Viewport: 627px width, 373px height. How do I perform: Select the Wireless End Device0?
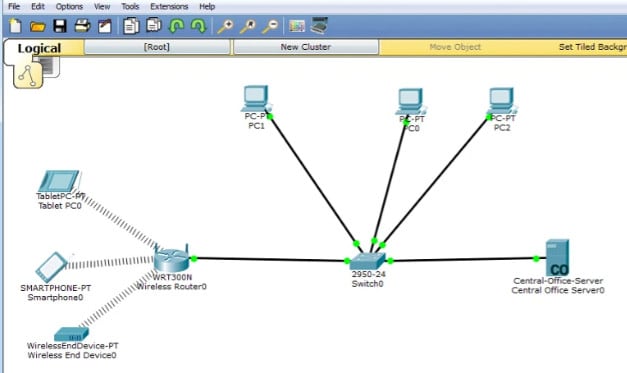(71, 333)
